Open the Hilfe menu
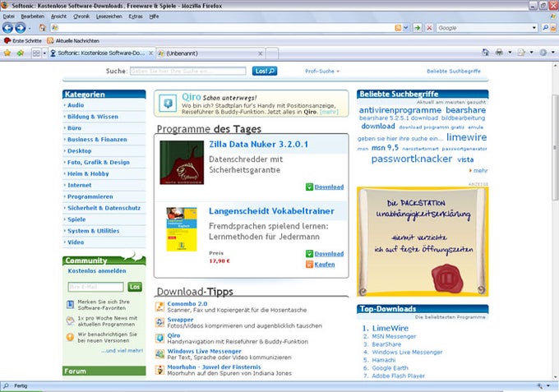This screenshot has width=559, height=392. (x=154, y=16)
